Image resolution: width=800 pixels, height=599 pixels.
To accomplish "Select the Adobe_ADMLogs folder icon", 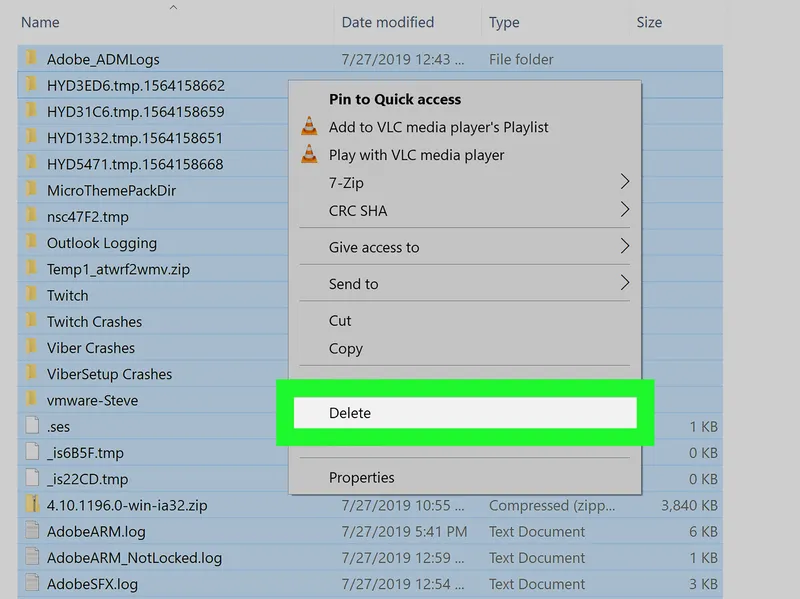I will point(32,58).
